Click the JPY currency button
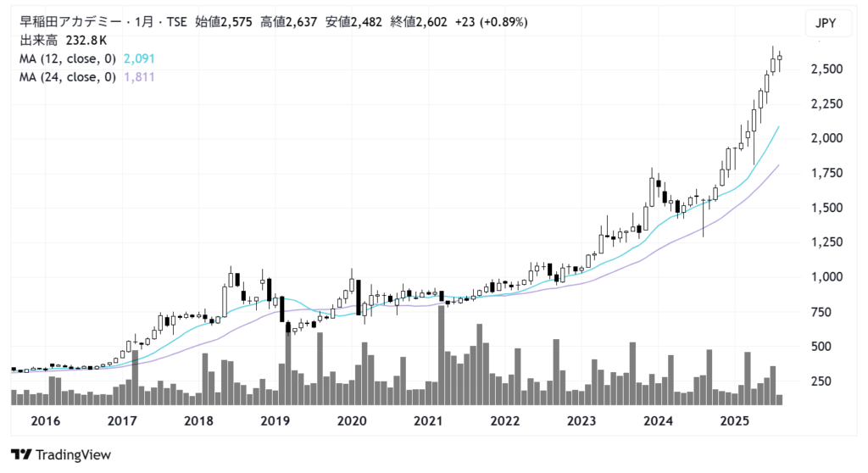This screenshot has width=868, height=473. pos(828,23)
